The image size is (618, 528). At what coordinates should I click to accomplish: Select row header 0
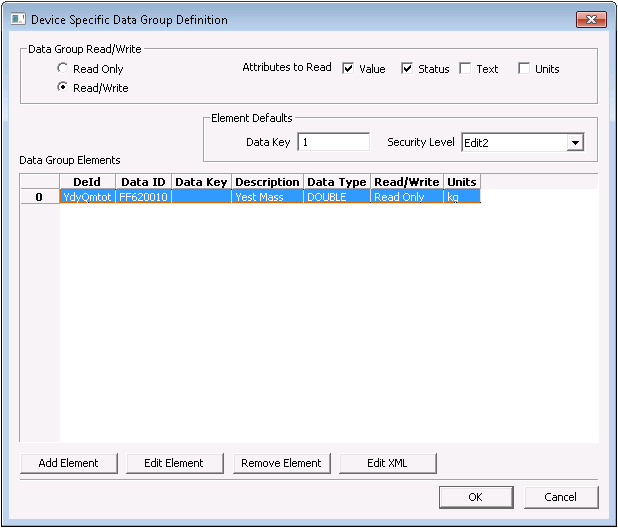(39, 197)
